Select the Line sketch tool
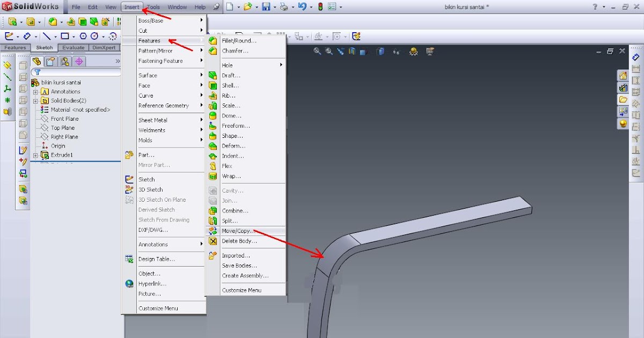The height and width of the screenshot is (338, 644). (48, 36)
